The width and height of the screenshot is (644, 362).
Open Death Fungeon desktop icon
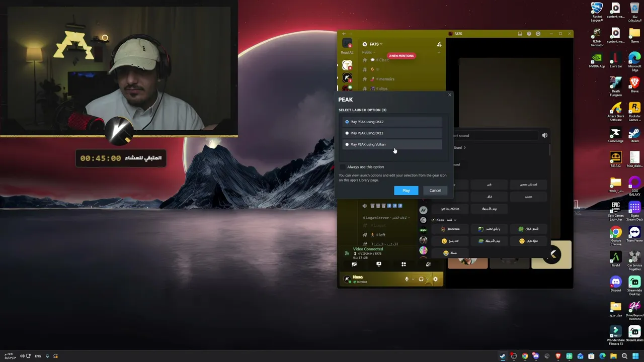tap(616, 87)
